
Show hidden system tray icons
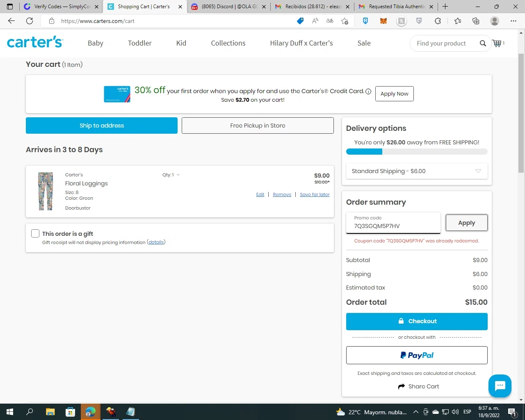point(415,412)
